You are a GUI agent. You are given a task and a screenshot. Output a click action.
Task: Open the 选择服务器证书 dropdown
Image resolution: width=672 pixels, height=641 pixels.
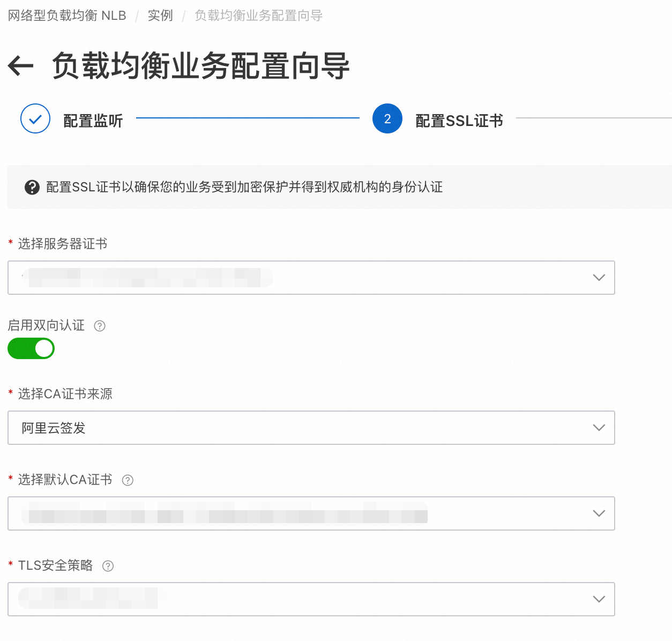(x=311, y=278)
